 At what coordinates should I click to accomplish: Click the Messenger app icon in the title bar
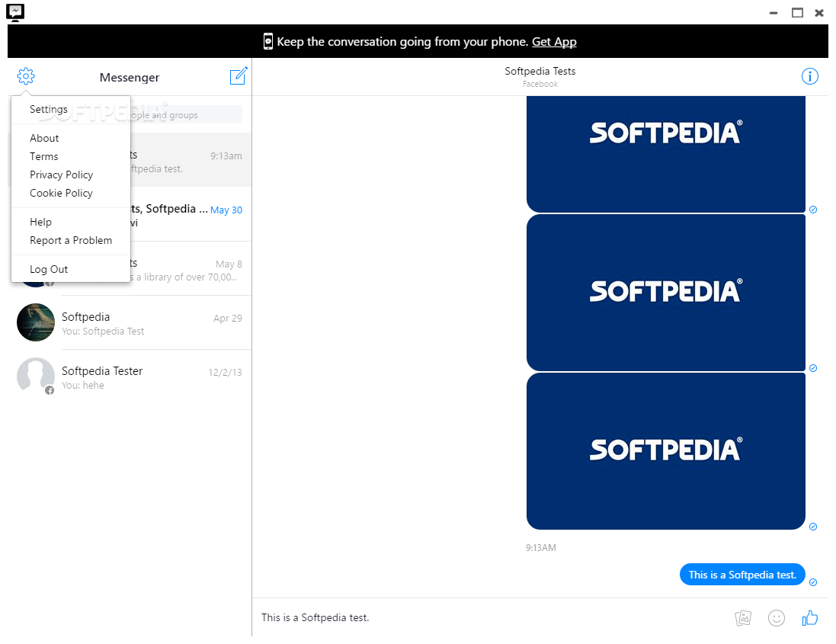pyautogui.click(x=15, y=12)
